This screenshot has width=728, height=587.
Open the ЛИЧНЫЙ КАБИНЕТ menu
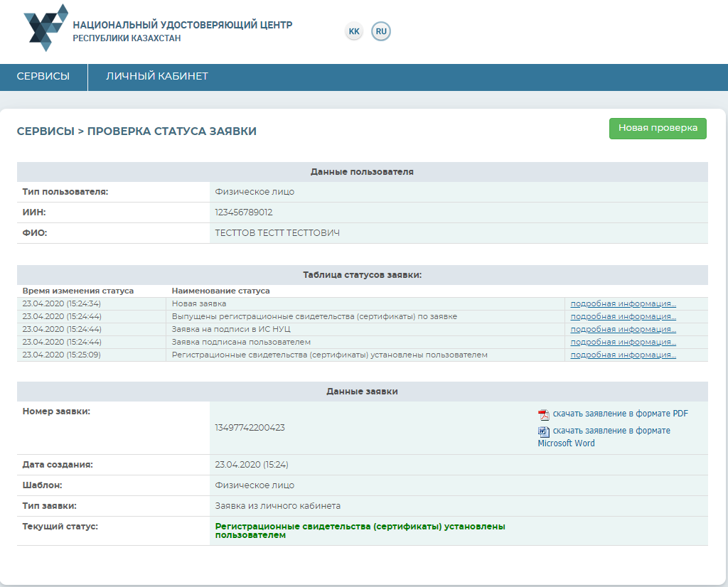click(157, 77)
